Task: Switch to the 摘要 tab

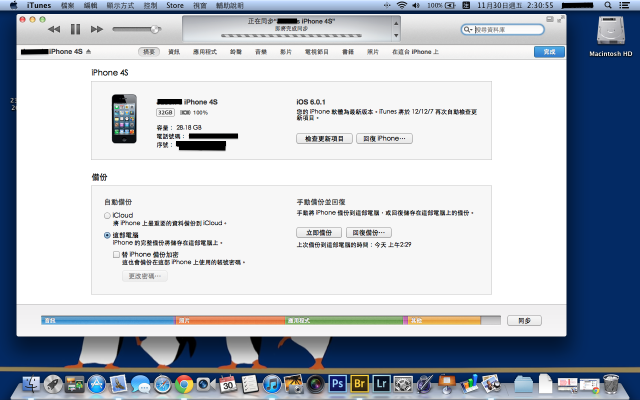Action: pos(149,52)
